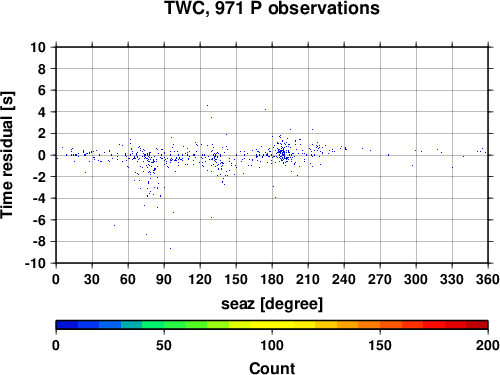Viewport: 500px width, 375px height.
Task: Click the dark red end of colorbar
Action: pos(477,325)
